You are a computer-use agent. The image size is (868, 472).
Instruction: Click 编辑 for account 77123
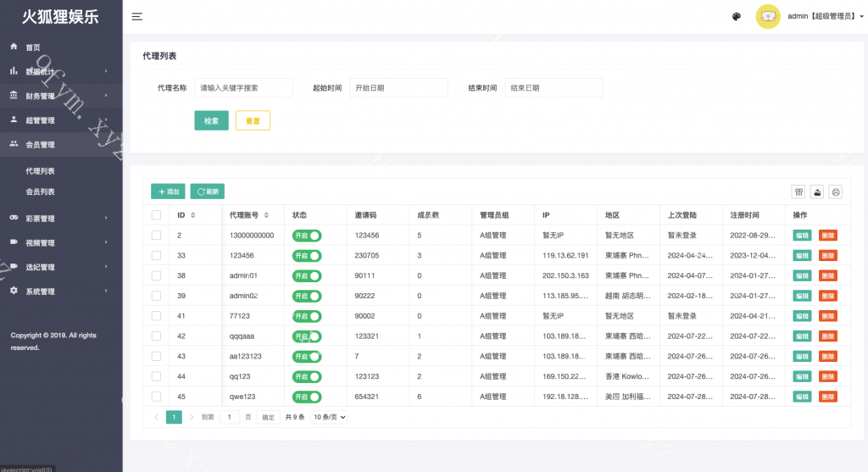[x=802, y=316]
